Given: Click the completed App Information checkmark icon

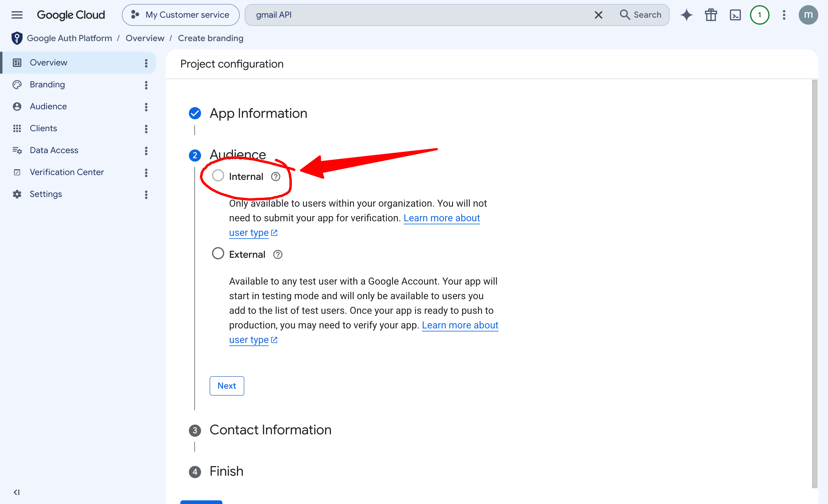Looking at the screenshot, I should (x=195, y=113).
